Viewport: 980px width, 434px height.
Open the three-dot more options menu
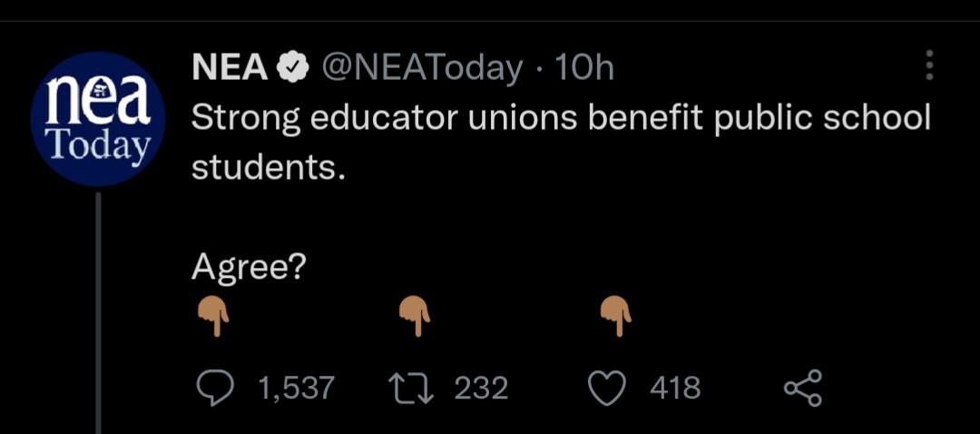point(928,65)
